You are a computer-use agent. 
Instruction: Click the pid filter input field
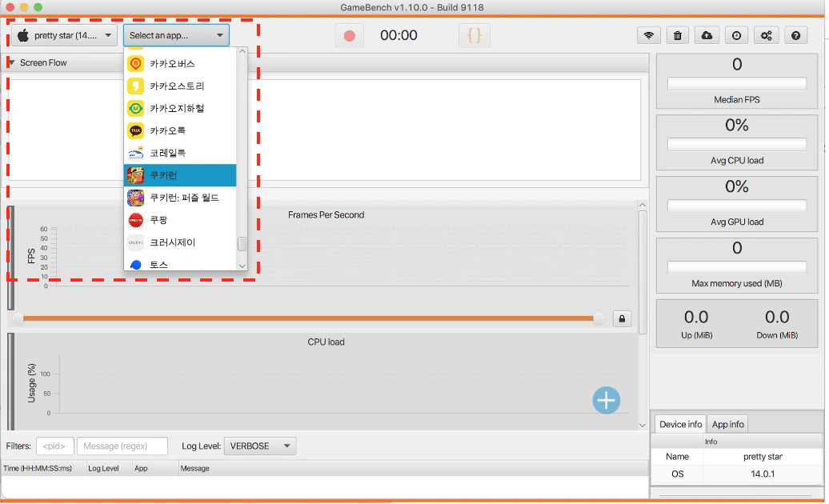55,446
